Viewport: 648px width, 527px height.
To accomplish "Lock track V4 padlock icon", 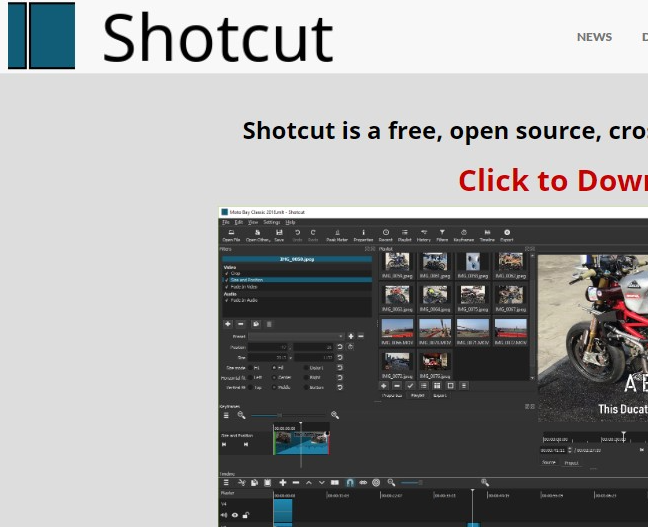I will tap(246, 515).
